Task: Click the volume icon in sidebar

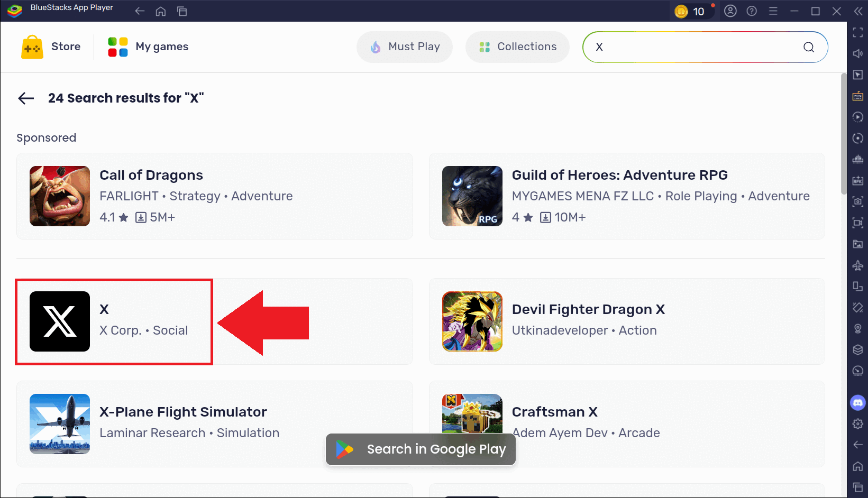Action: (857, 54)
